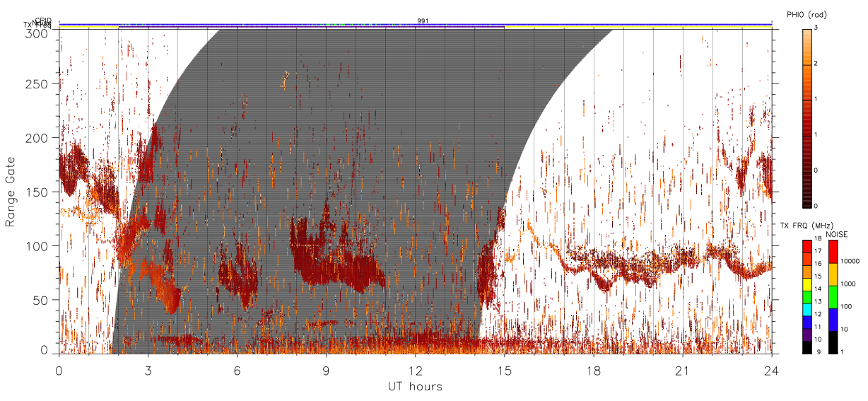Screen dimensions: 868x401
Task: Click the '250' Range Gate tick label
Action: (37, 84)
